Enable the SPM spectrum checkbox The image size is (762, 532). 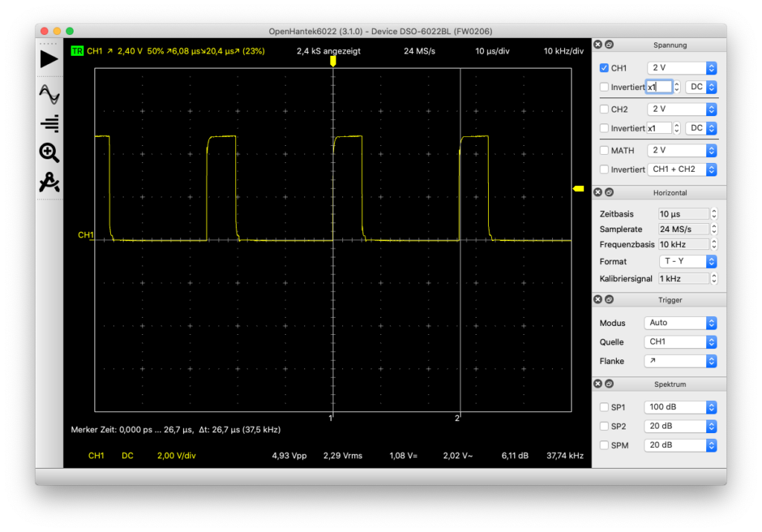[x=604, y=445]
